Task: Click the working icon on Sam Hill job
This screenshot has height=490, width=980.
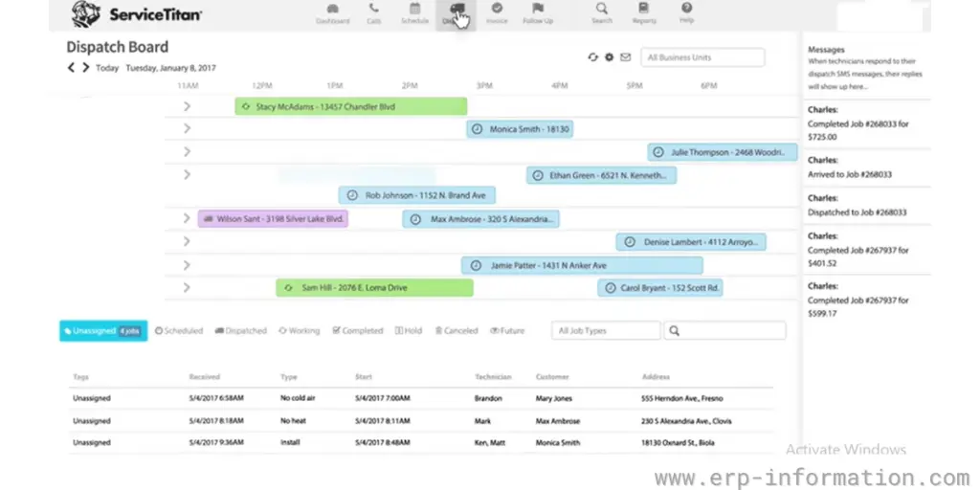Action: [x=288, y=288]
